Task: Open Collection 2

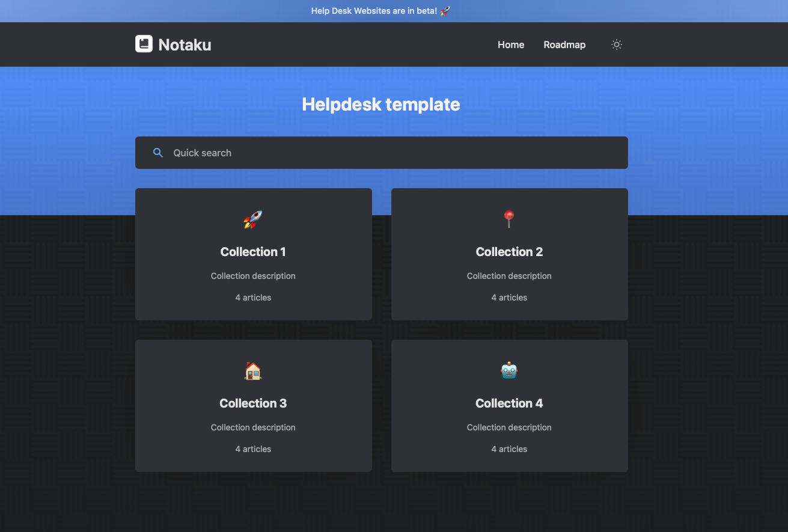Action: tap(509, 254)
